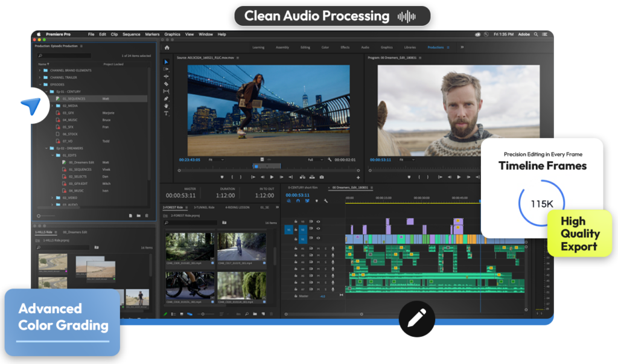Choose the Track Select Forward tool
The image size is (618, 364).
(167, 69)
